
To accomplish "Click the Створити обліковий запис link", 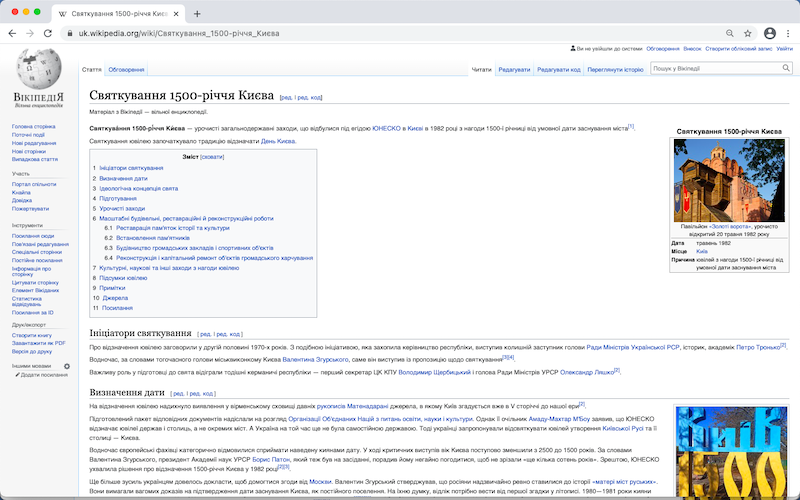I will coord(739,48).
